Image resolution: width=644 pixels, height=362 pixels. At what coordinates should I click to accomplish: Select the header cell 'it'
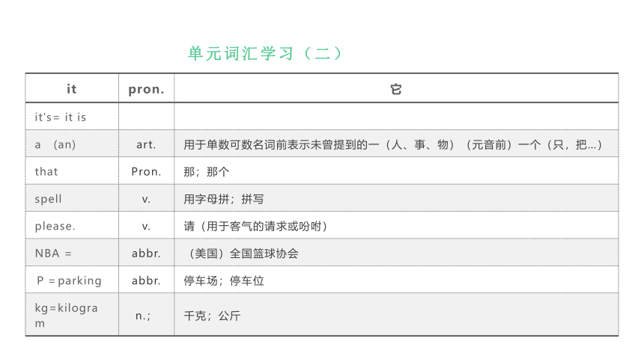tap(72, 88)
